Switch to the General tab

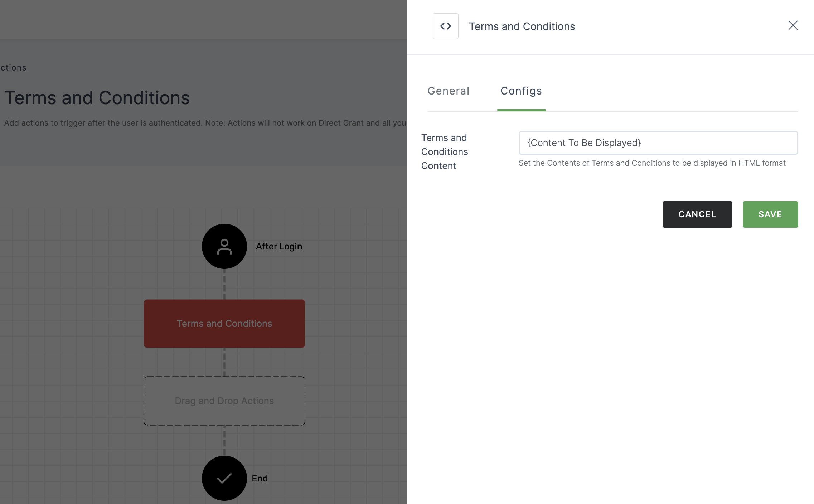tap(448, 91)
